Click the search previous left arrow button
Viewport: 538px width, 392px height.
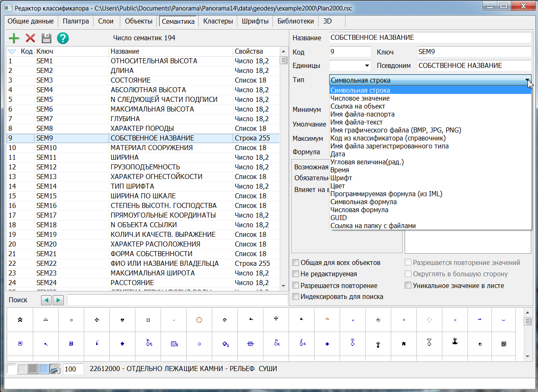(x=46, y=300)
